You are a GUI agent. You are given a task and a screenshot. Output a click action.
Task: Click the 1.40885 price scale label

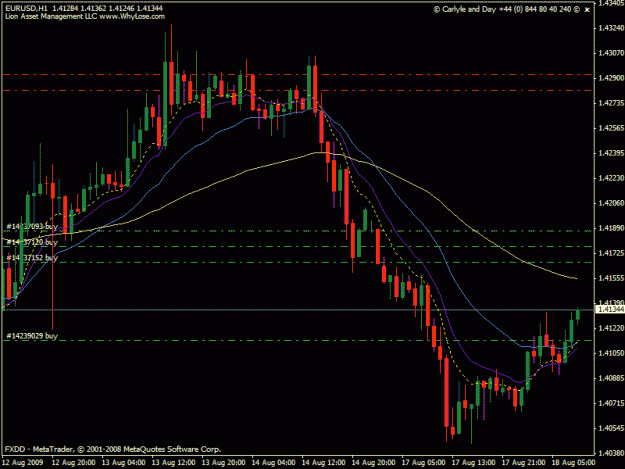click(x=611, y=378)
